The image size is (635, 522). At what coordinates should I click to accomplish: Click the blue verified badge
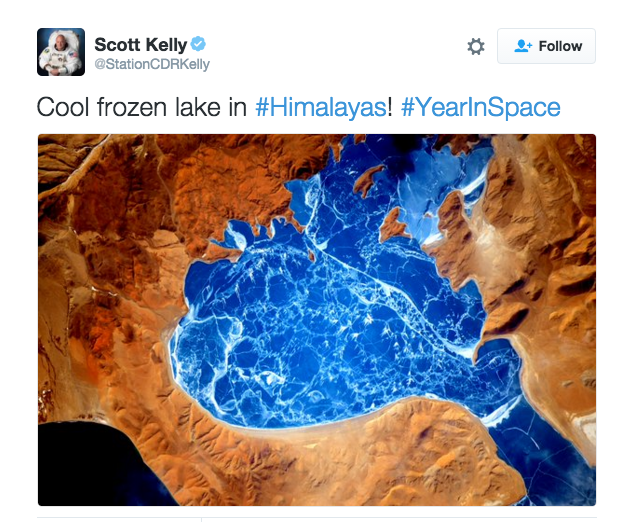(x=198, y=44)
